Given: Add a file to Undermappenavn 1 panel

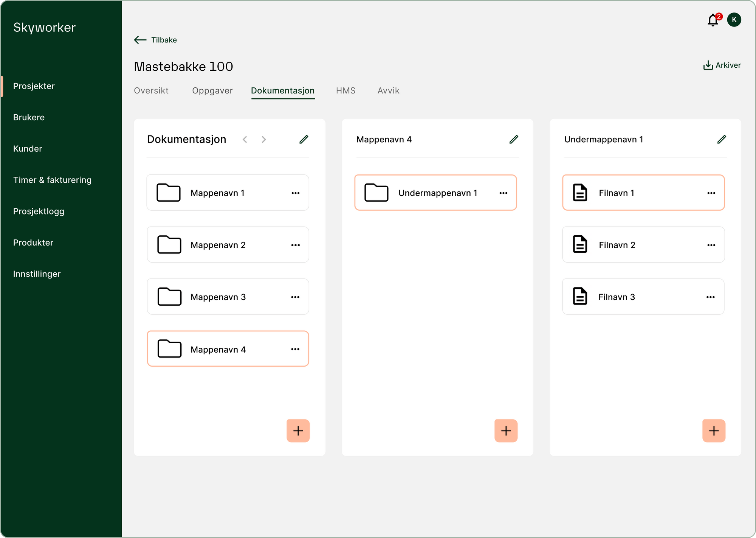Looking at the screenshot, I should click(714, 431).
